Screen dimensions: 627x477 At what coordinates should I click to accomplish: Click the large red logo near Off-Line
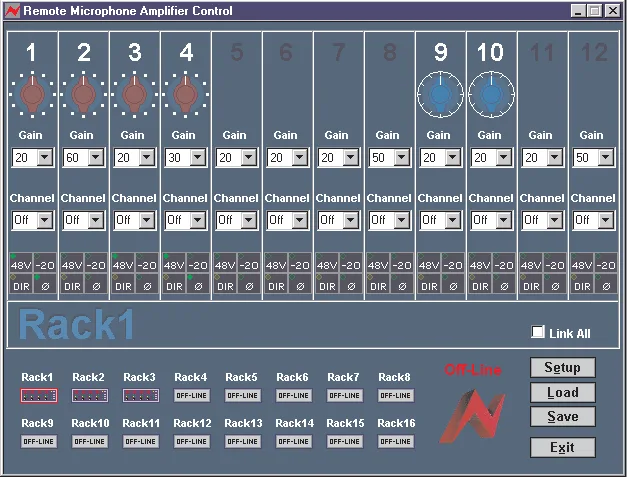[472, 416]
